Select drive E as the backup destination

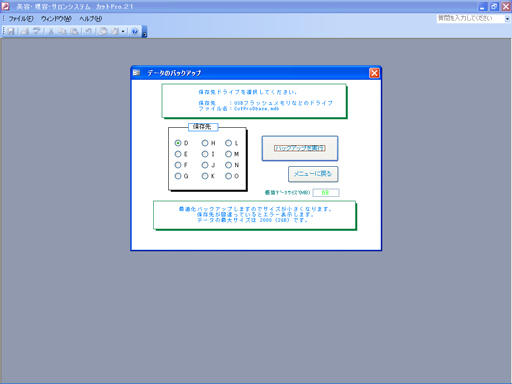coord(178,154)
